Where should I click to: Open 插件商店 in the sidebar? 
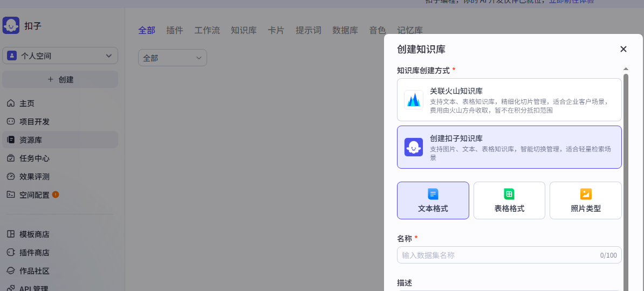(x=60, y=252)
